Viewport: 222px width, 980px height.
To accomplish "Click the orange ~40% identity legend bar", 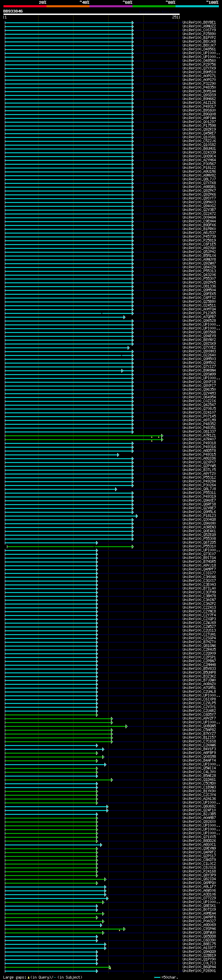I will pyautogui.click(x=68, y=6).
